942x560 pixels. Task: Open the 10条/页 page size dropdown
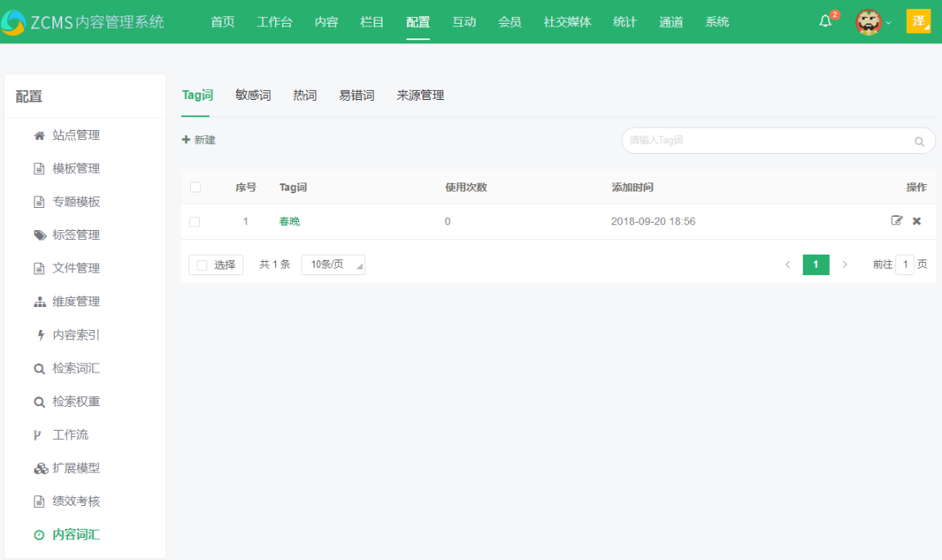pyautogui.click(x=333, y=264)
